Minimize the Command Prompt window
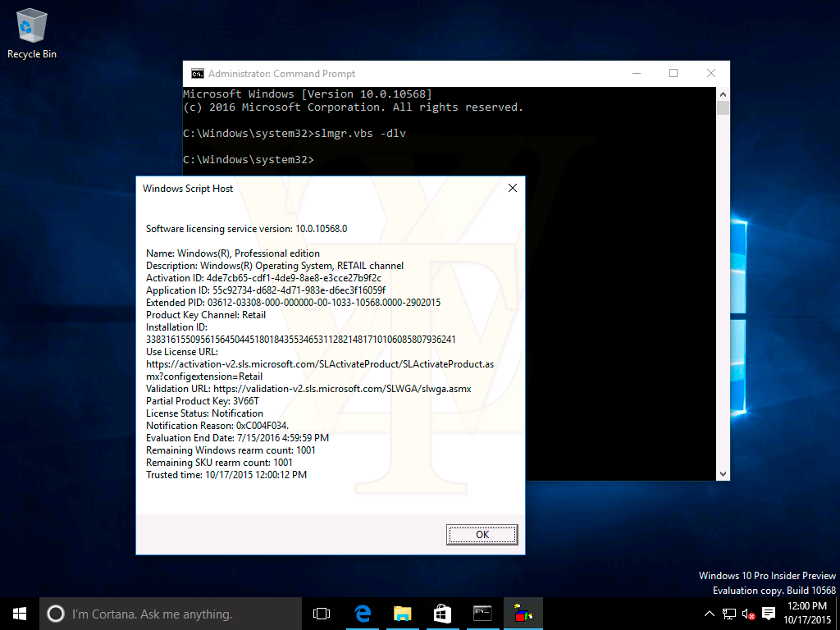 pos(636,73)
